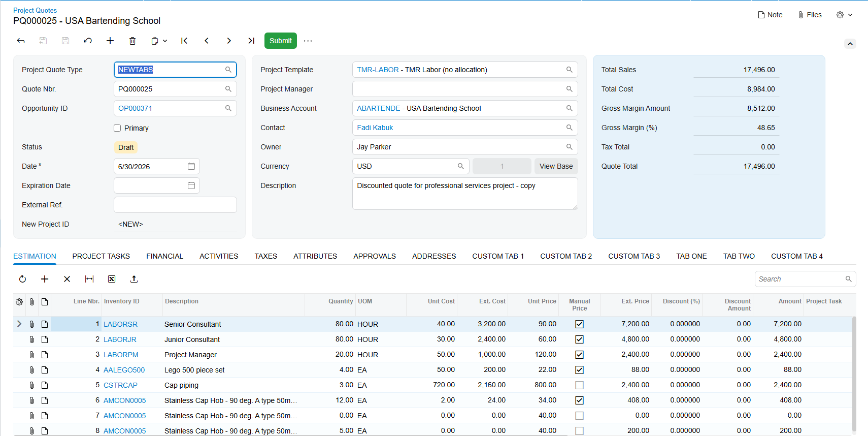Open calendar picker for Expiration Date
This screenshot has width=868, height=436.
pyautogui.click(x=191, y=185)
